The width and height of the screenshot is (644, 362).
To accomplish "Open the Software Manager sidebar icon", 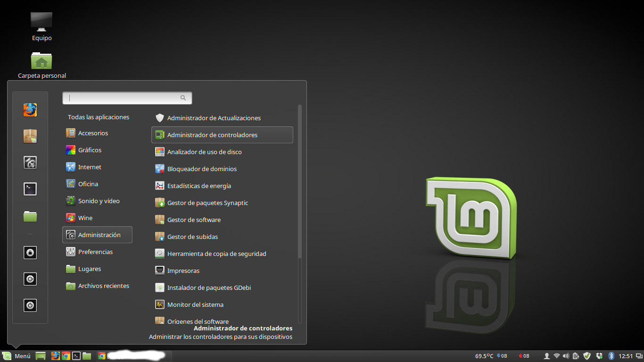I will click(30, 136).
